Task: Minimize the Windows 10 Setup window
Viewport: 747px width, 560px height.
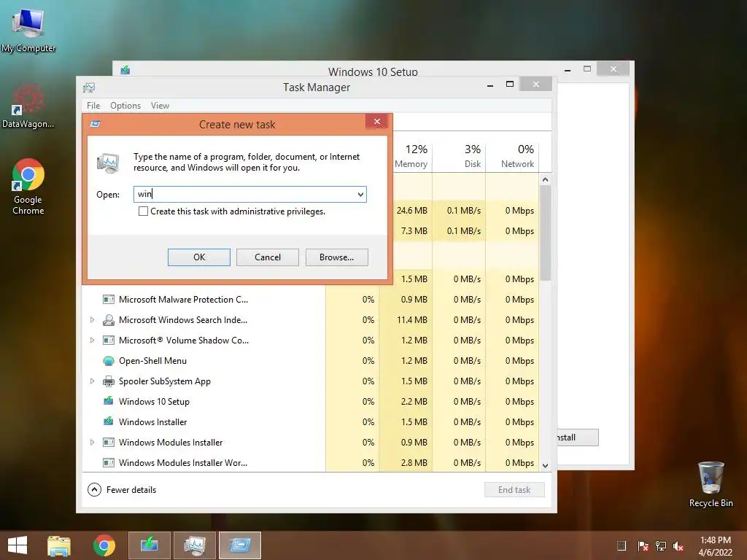Action: coord(568,69)
